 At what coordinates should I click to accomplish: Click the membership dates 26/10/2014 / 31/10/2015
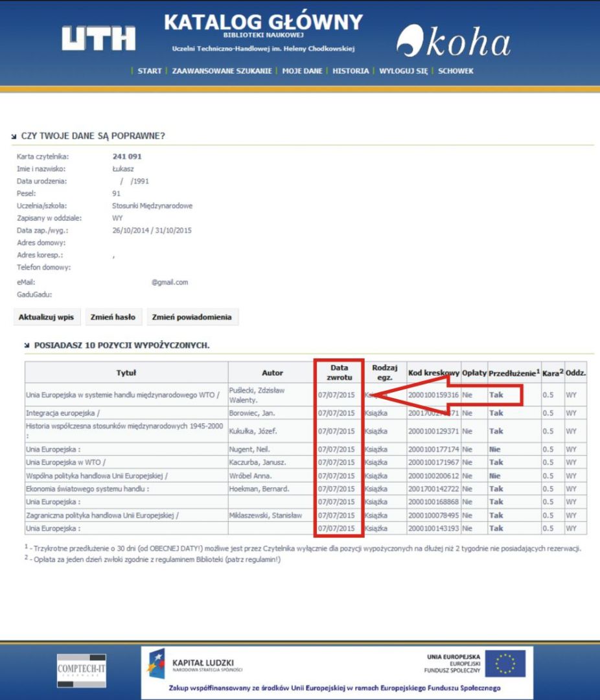152,230
